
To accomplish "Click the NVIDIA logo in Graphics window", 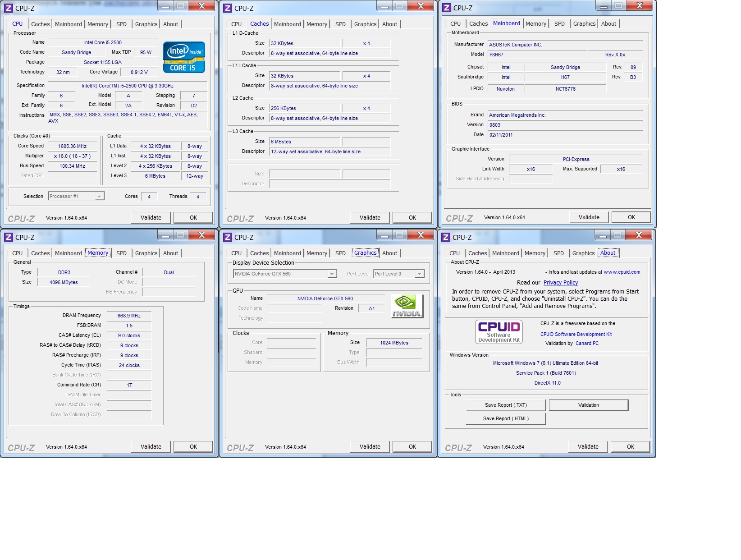I will tap(407, 306).
